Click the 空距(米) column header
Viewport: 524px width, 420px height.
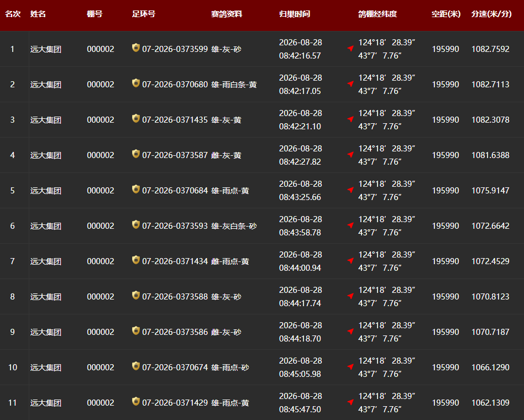click(446, 14)
